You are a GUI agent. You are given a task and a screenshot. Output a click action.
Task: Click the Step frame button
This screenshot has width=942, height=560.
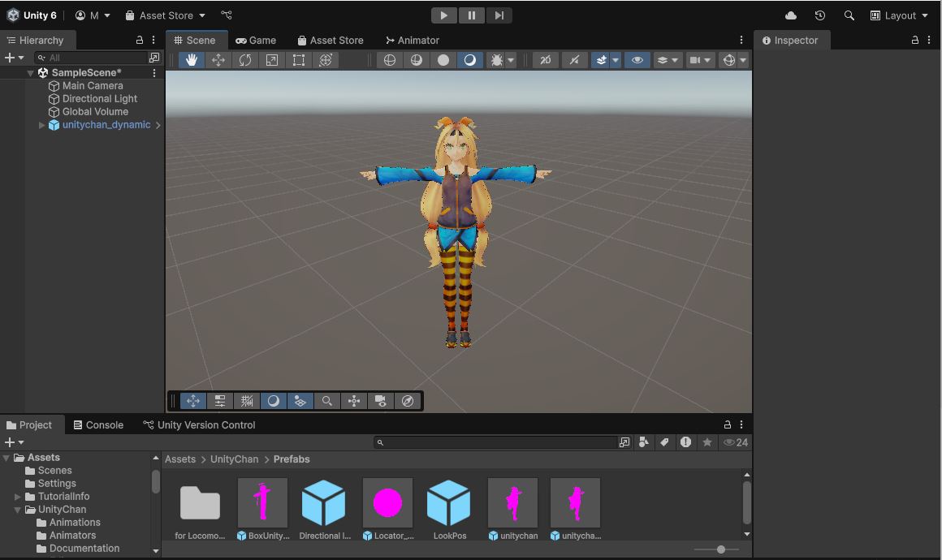[x=499, y=15]
